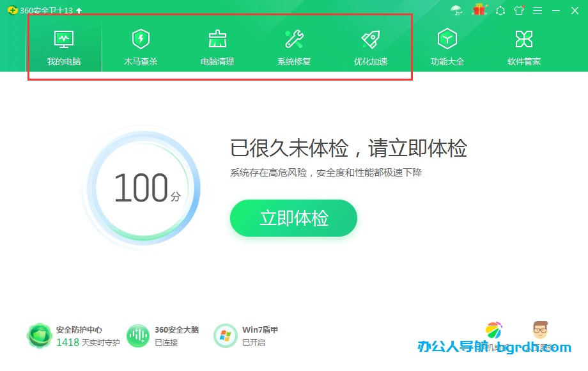Viewport: 588px width, 371px height.
Task: Click the hexagon security brain icon
Action: click(502, 10)
